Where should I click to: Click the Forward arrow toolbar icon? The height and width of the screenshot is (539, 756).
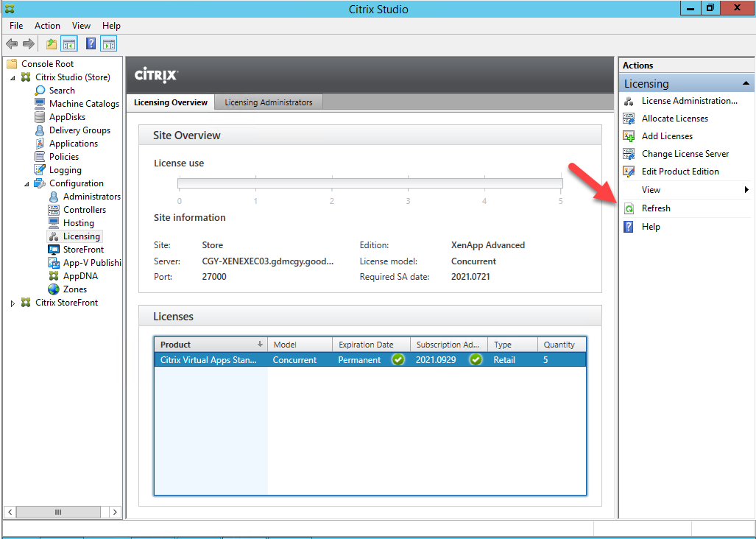[x=29, y=44]
